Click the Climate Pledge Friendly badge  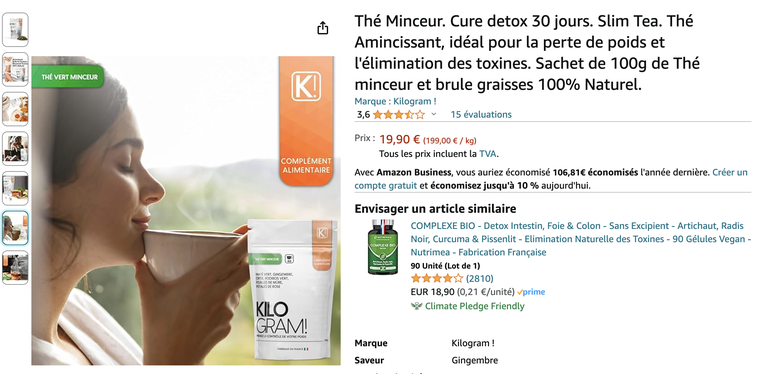468,306
